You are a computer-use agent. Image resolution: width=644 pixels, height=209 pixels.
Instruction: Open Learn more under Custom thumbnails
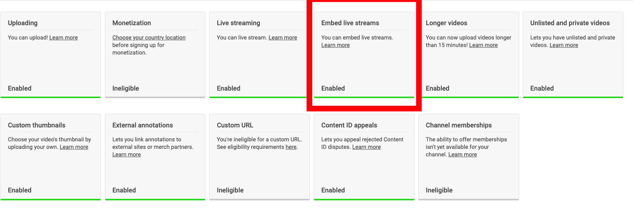74,147
